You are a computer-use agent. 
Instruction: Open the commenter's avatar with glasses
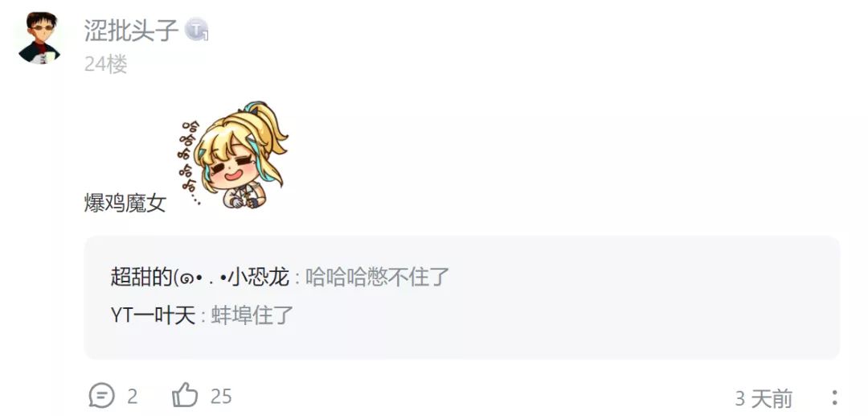pos(39,38)
